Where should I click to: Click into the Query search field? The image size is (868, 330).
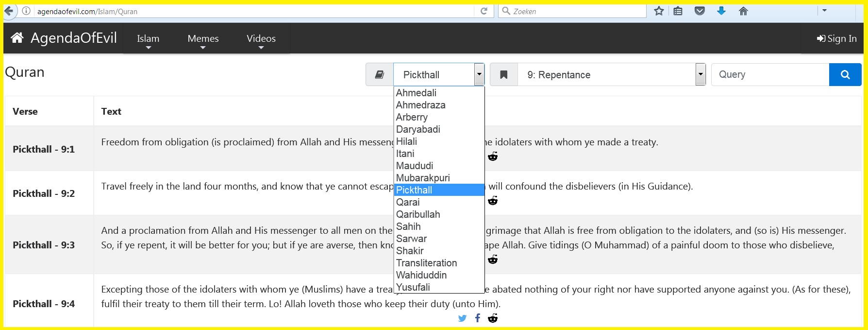click(x=770, y=75)
